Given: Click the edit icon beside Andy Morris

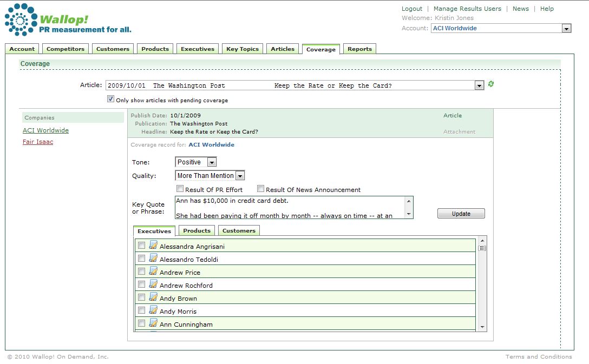Looking at the screenshot, I should [153, 310].
